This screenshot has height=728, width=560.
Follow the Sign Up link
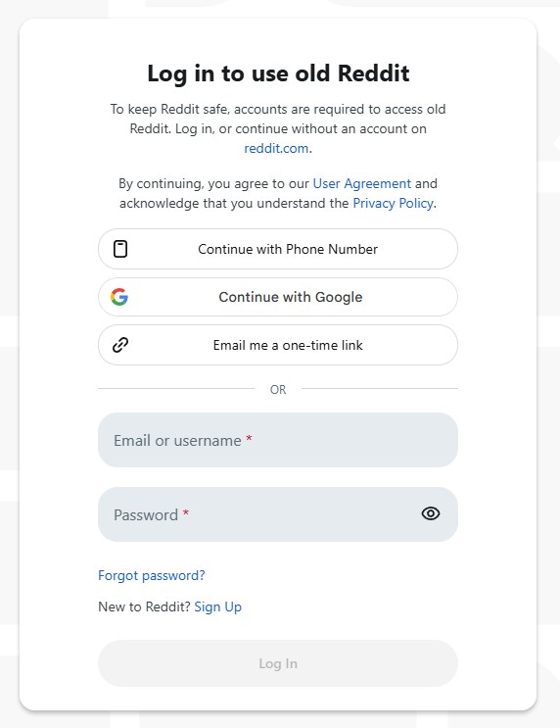coord(217,607)
